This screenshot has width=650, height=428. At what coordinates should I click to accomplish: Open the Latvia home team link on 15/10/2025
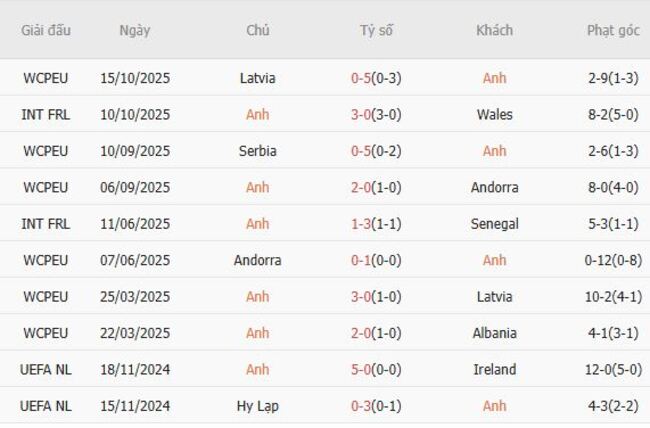tap(258, 78)
